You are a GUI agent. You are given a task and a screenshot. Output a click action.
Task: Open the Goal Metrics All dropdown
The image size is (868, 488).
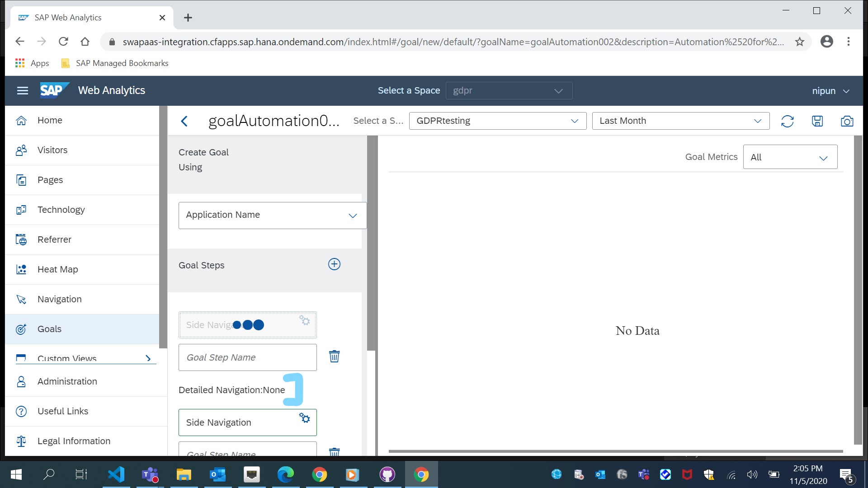pos(790,157)
